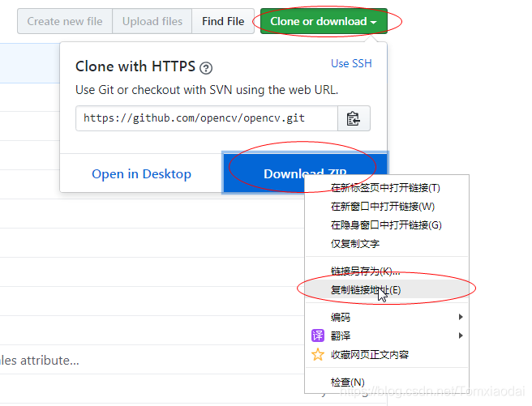Open the 翻译 menu item
Image resolution: width=532 pixels, height=406 pixels.
[x=387, y=335]
